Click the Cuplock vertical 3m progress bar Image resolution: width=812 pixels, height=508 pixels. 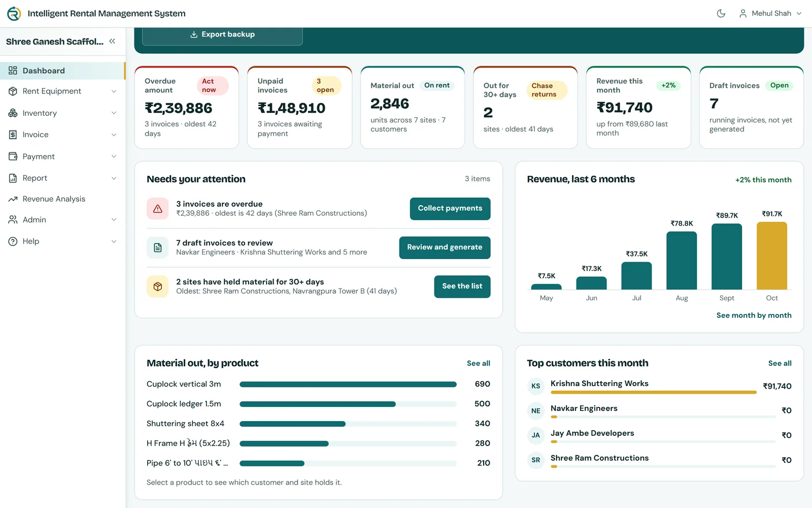(x=348, y=385)
